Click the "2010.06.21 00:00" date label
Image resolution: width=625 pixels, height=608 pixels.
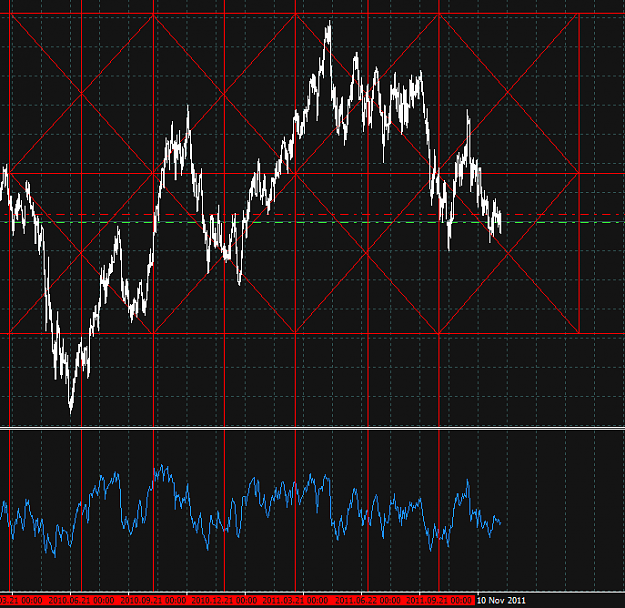click(81, 600)
